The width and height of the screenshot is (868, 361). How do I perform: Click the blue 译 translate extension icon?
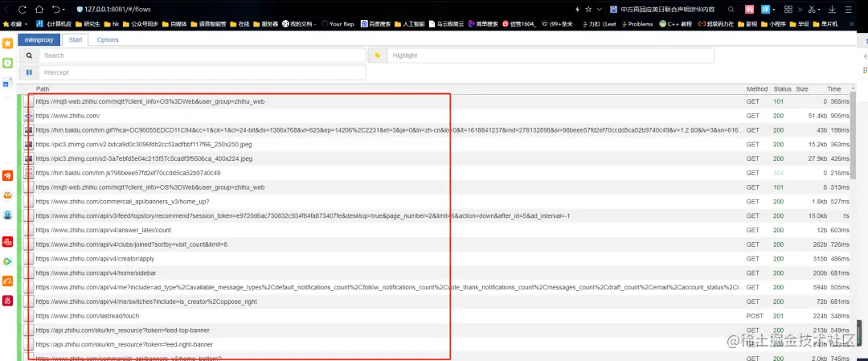pos(766,10)
